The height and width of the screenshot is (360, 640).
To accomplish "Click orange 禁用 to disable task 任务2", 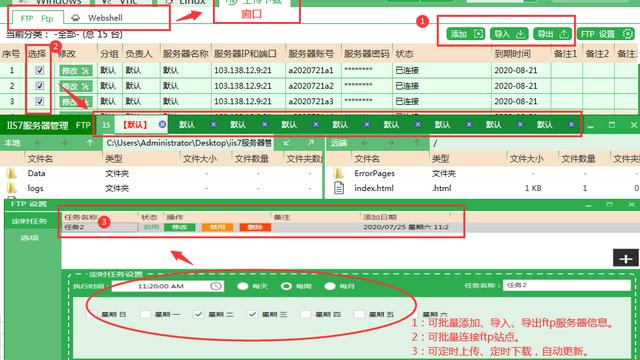I will click(217, 227).
